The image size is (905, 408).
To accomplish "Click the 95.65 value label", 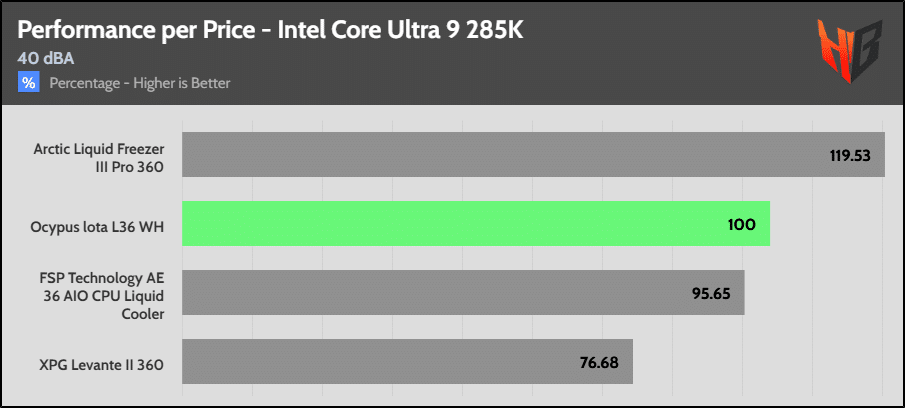I will click(x=711, y=294).
